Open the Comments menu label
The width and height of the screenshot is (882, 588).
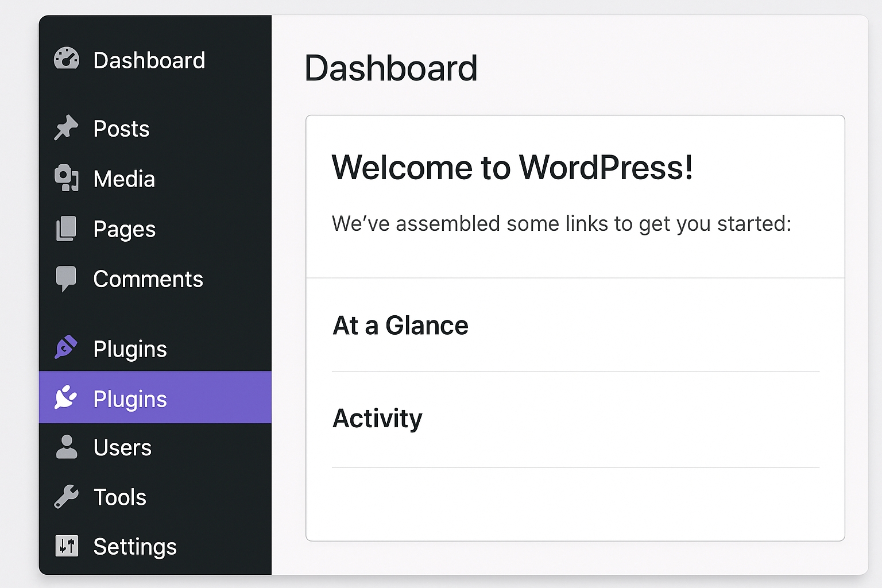pyautogui.click(x=148, y=279)
